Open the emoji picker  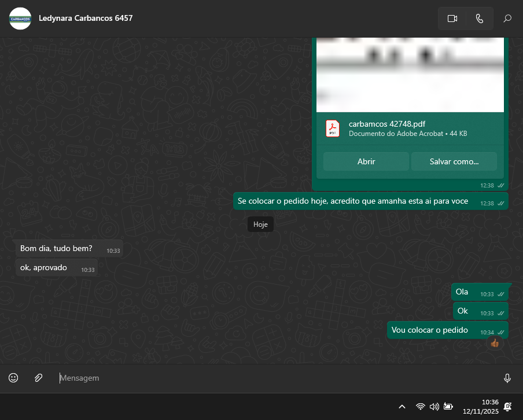tap(13, 378)
